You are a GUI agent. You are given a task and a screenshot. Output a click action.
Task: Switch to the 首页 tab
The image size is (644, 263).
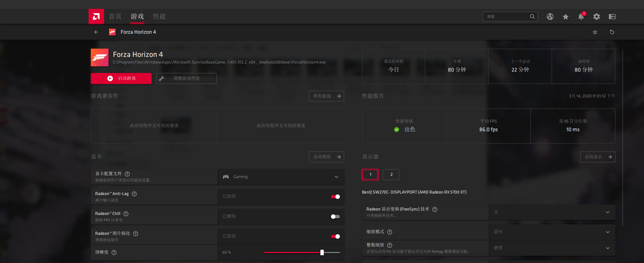pyautogui.click(x=115, y=17)
